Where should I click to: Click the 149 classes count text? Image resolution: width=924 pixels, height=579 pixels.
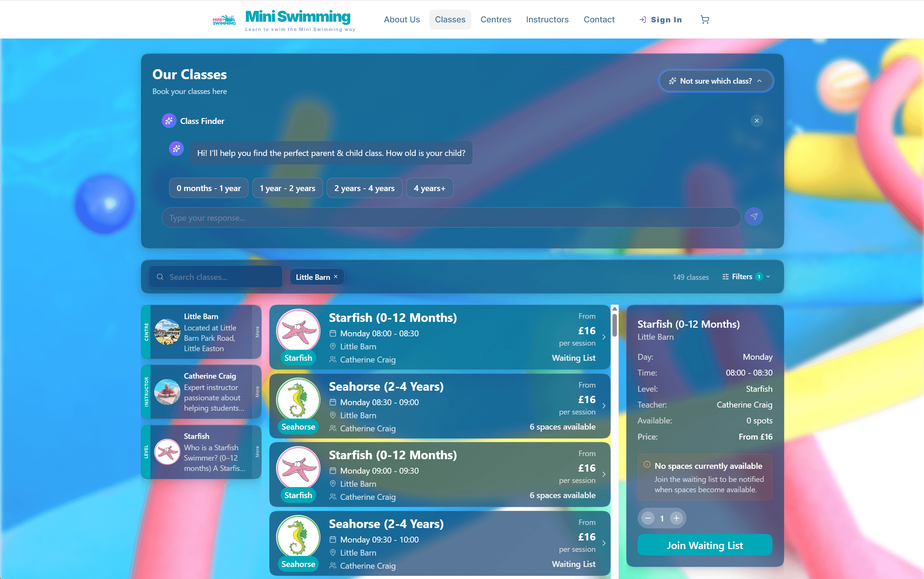[x=690, y=277]
